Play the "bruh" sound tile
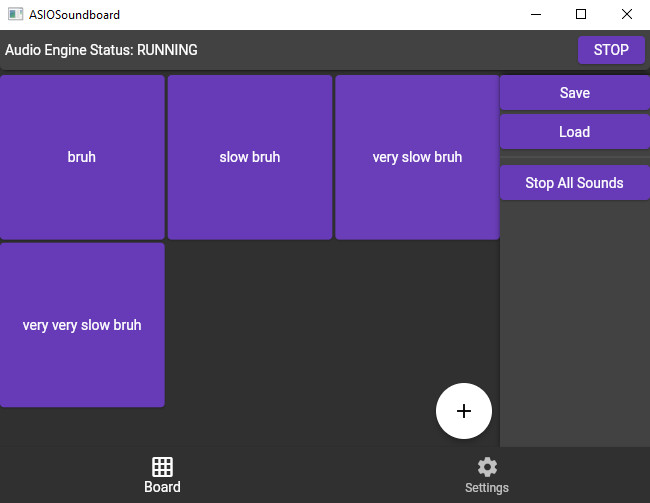 pyautogui.click(x=82, y=157)
